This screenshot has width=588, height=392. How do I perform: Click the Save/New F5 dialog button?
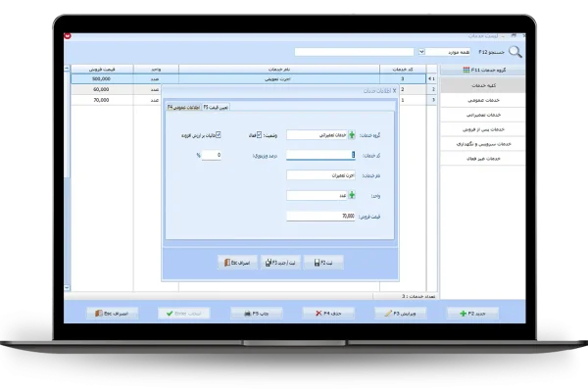pyautogui.click(x=280, y=263)
